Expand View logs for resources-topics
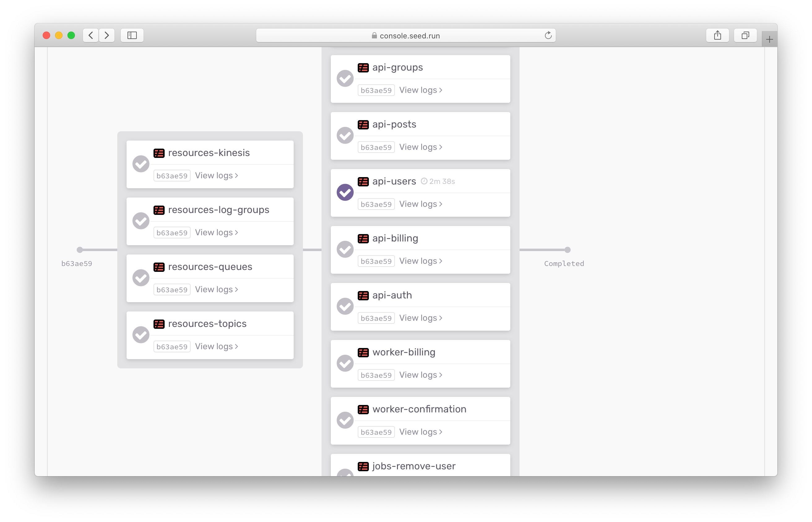The image size is (812, 522). point(217,346)
